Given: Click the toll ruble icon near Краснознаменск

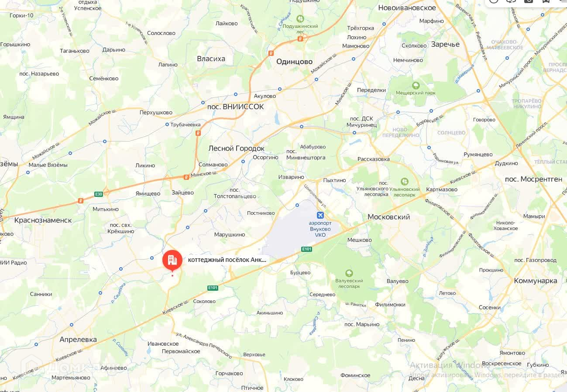Looking at the screenshot, I should [x=81, y=201].
